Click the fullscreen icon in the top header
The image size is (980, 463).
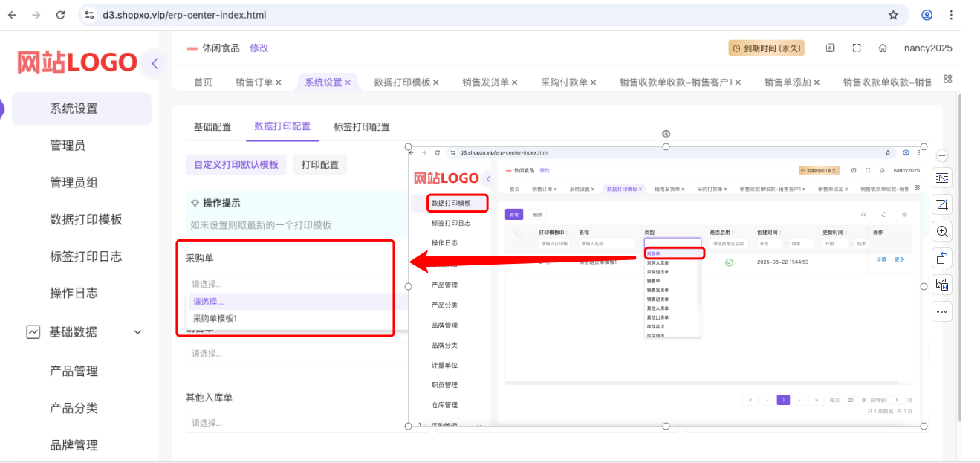[857, 48]
